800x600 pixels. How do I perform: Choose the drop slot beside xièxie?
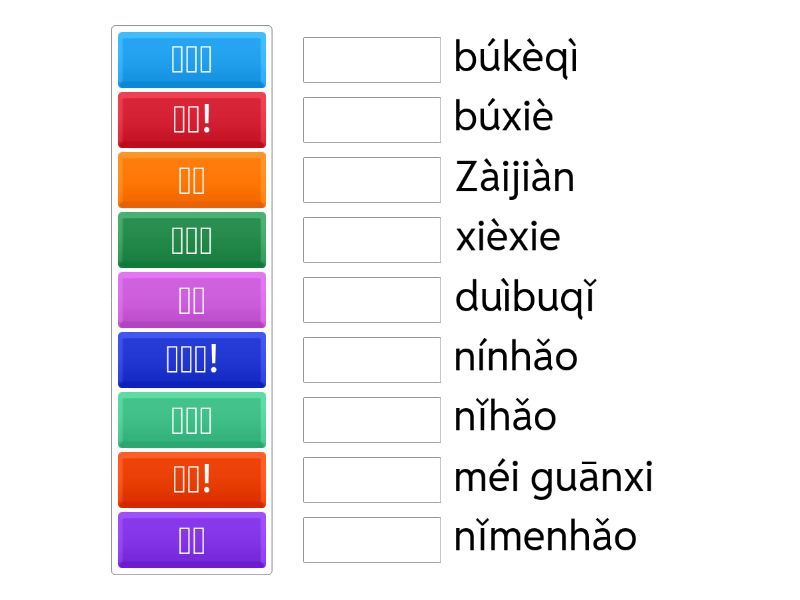[x=372, y=240]
